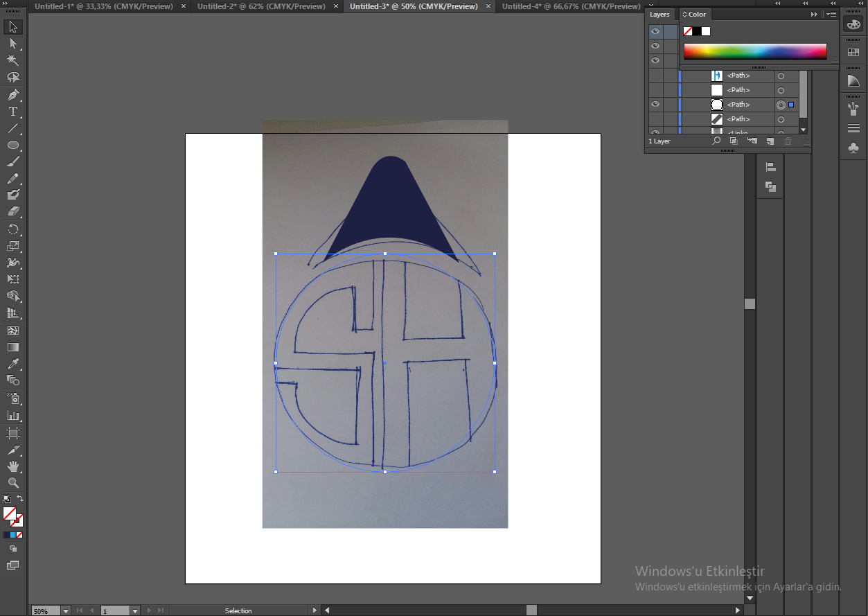Toggle eye on the highlighted top Layers row

pos(655,31)
